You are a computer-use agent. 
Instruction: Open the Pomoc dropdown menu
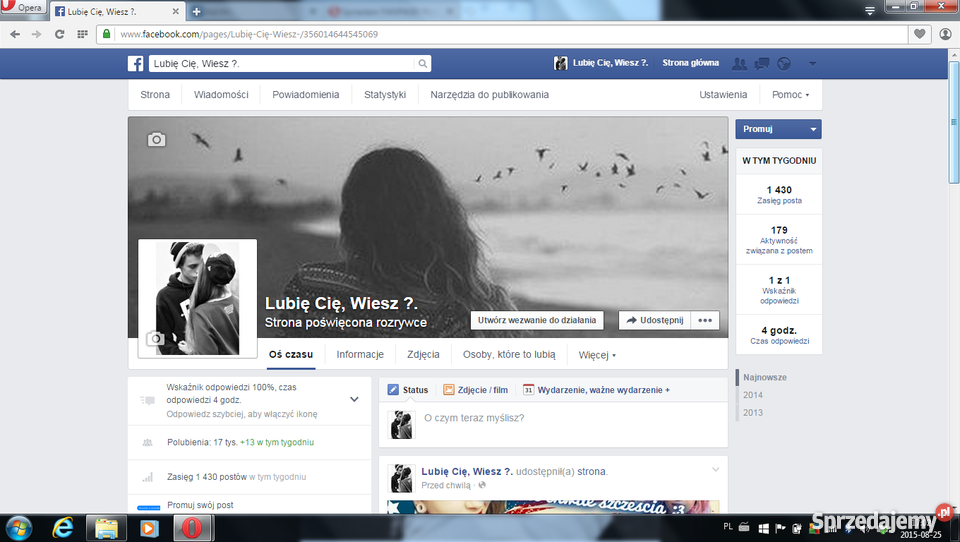coord(790,95)
